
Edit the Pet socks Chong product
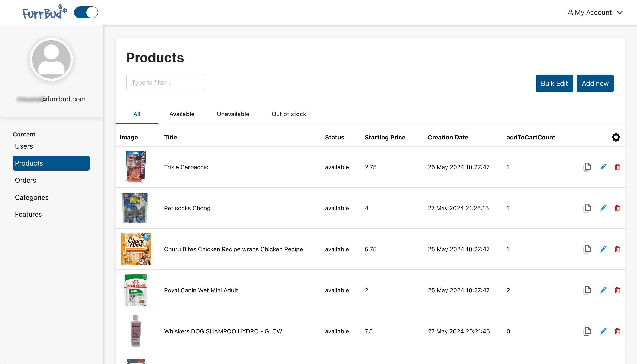coord(603,208)
